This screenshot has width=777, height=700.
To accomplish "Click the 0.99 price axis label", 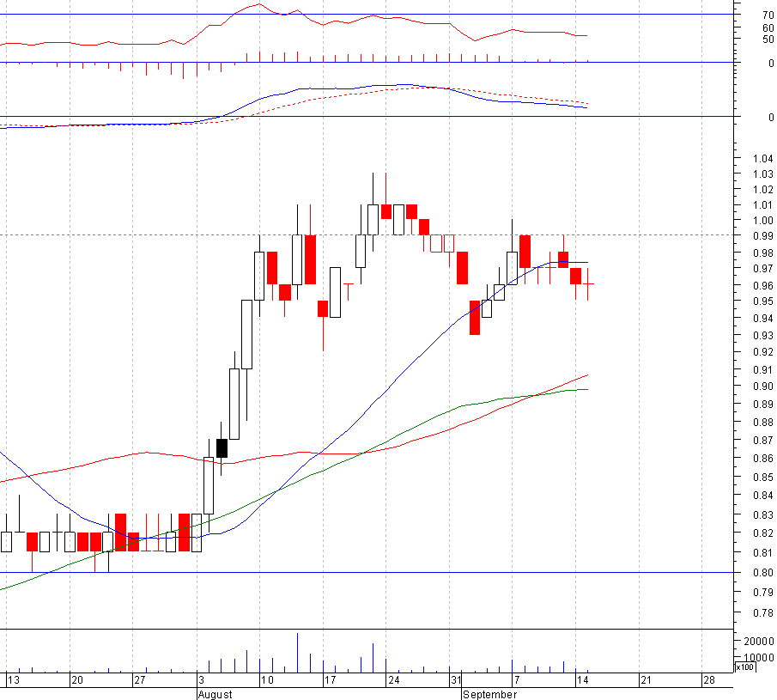I will coord(762,236).
